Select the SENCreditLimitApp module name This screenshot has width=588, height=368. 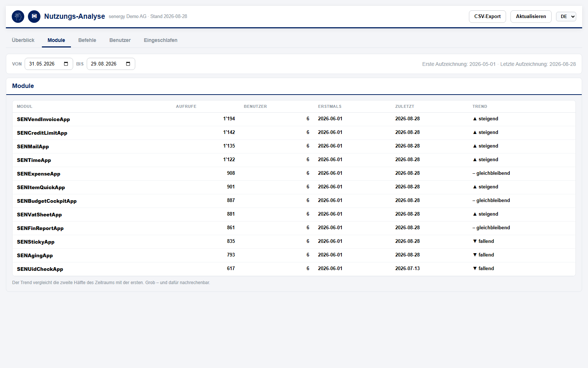pos(42,133)
